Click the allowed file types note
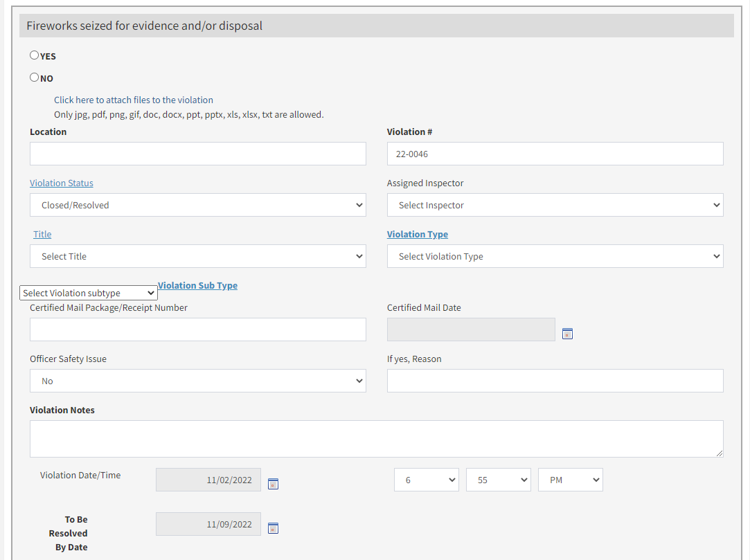This screenshot has width=750, height=560. pos(189,115)
